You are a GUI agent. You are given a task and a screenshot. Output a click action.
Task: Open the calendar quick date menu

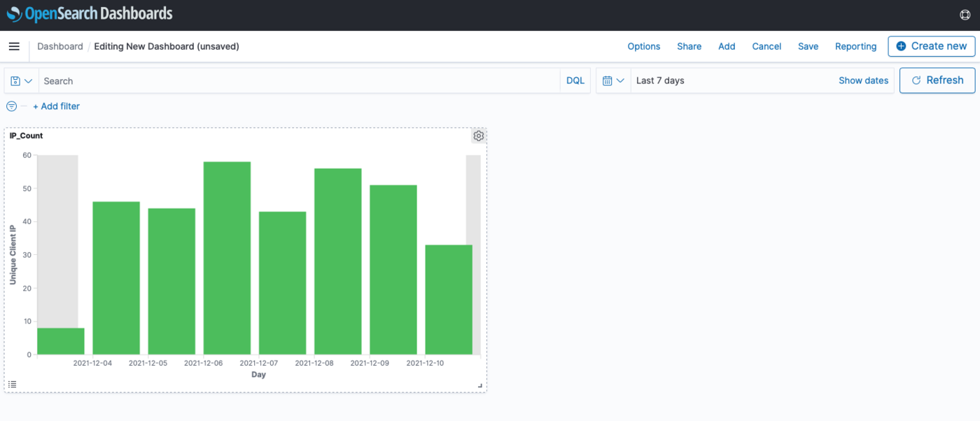tap(613, 81)
